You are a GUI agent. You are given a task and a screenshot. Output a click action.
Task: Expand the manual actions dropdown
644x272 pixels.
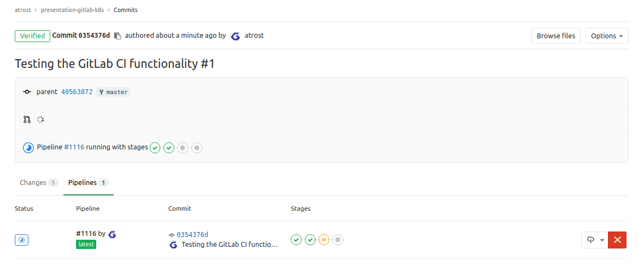(x=595, y=240)
